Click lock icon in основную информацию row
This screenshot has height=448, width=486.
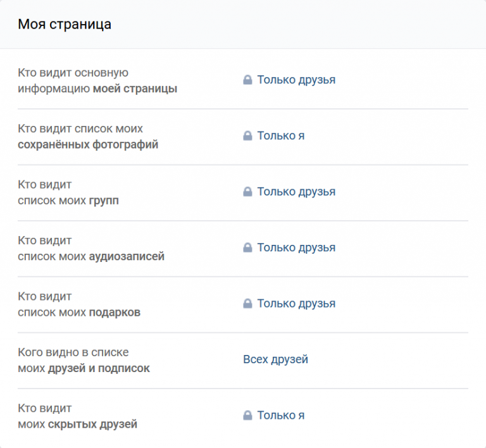(x=247, y=80)
